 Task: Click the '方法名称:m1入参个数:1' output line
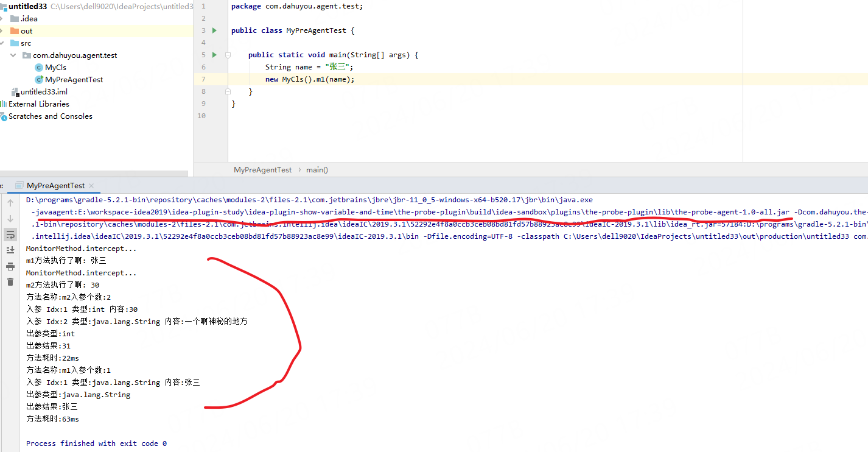(x=68, y=370)
